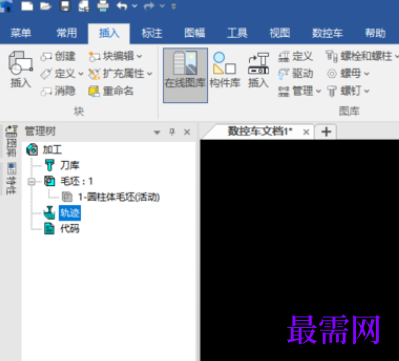Open the 菜单 menu
The image size is (399, 361).
pos(21,33)
